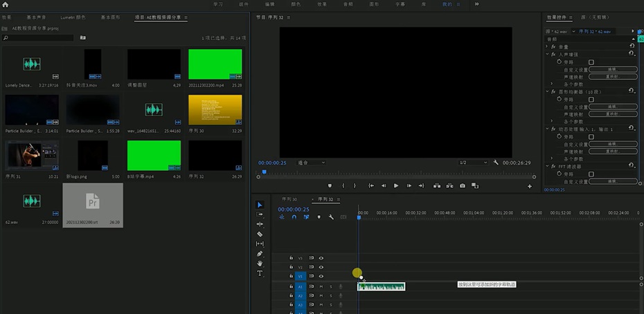Lock the V3 track
The height and width of the screenshot is (314, 644).
291,258
